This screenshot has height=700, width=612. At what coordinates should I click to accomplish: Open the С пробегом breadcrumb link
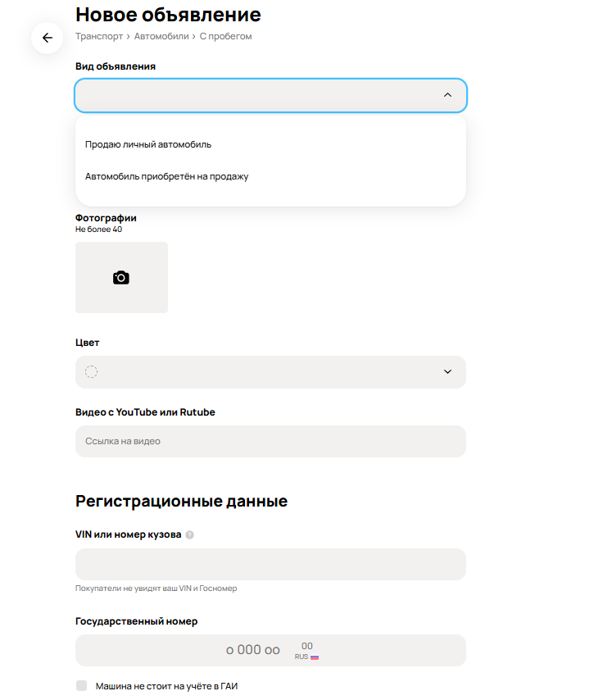[x=226, y=36]
